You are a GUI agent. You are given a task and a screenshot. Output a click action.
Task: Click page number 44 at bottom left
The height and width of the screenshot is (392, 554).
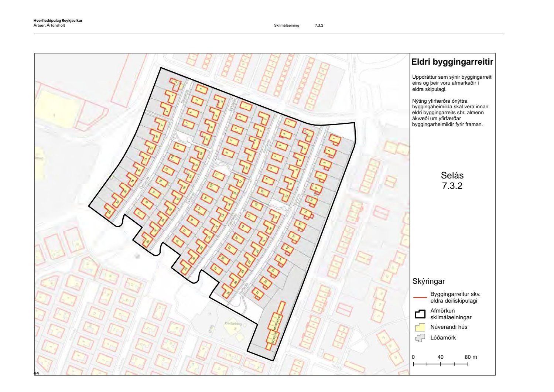36,374
